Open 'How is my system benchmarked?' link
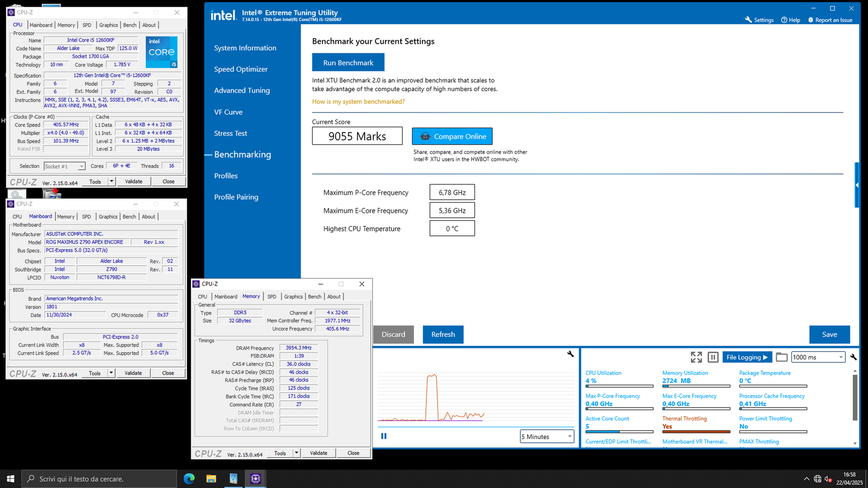Image resolution: width=868 pixels, height=488 pixels. 359,102
